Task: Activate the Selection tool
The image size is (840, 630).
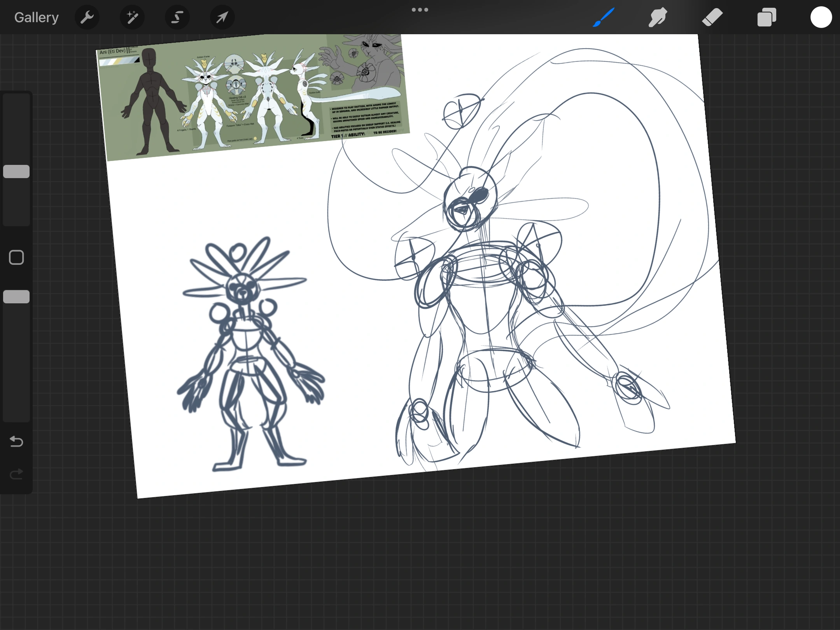Action: pos(177,17)
